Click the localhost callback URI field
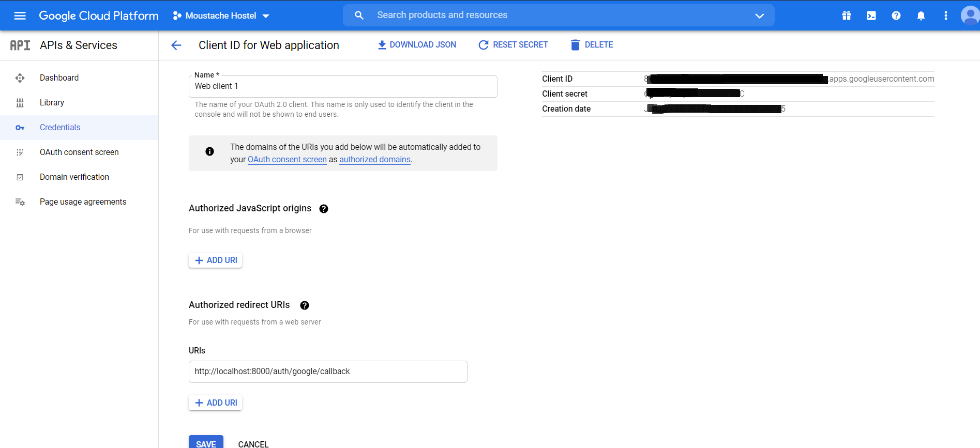This screenshot has width=980, height=448. click(x=328, y=372)
